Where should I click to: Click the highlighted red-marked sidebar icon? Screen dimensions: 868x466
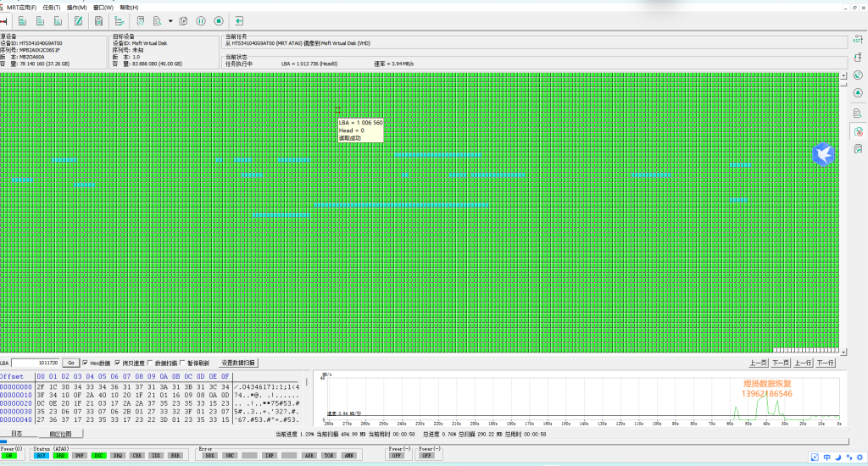coord(858,131)
